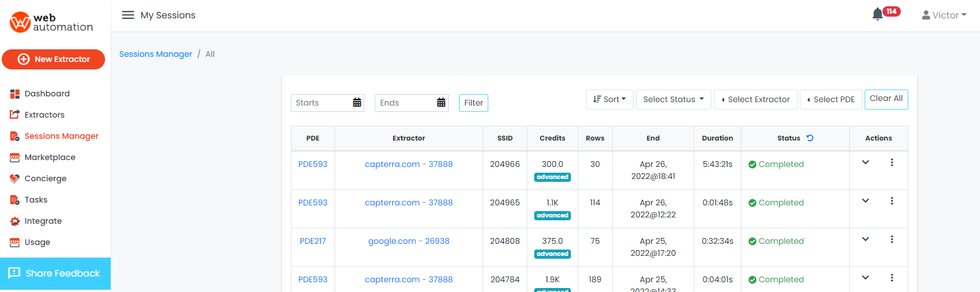The height and width of the screenshot is (292, 980).
Task: Open the Starts calendar icon
Action: coord(357,103)
